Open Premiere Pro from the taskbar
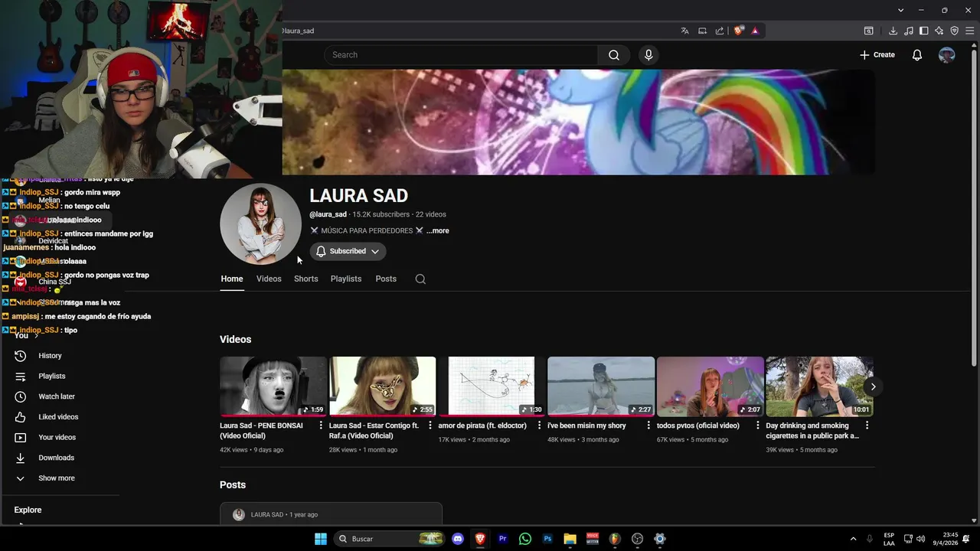The width and height of the screenshot is (980, 551). [x=503, y=539]
